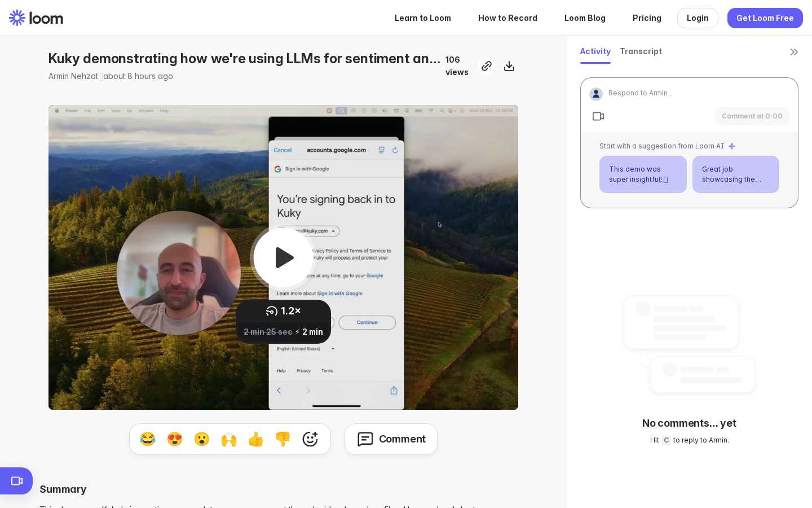Open Learn to Loom menu
The image size is (812, 508).
423,18
